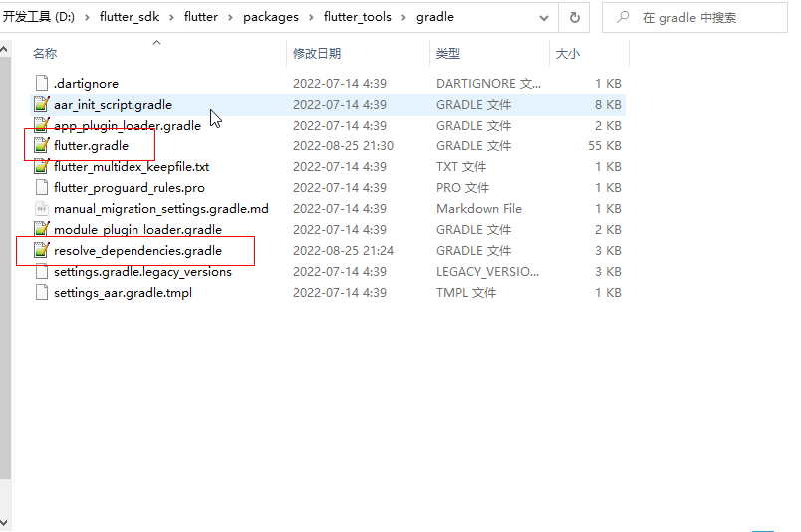Image resolution: width=801 pixels, height=532 pixels.
Task: Sort by the 类型 column header
Action: click(448, 54)
